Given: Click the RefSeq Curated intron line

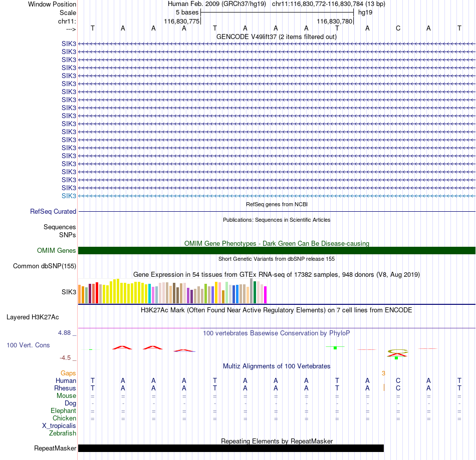Looking at the screenshot, I should tap(277, 211).
